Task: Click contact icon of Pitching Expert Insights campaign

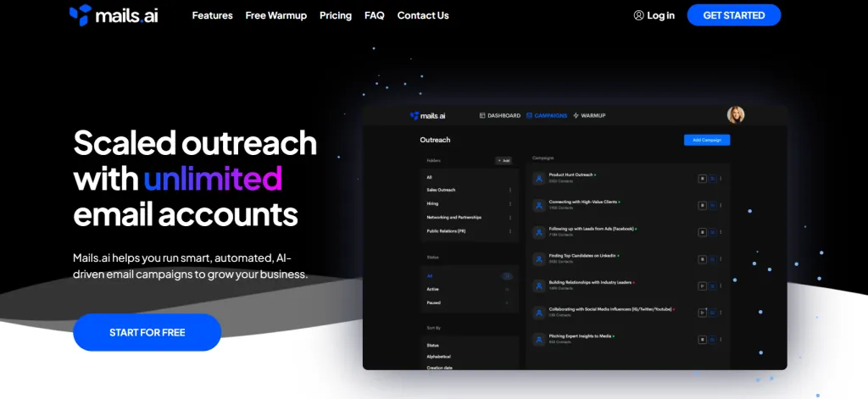Action: pos(538,339)
